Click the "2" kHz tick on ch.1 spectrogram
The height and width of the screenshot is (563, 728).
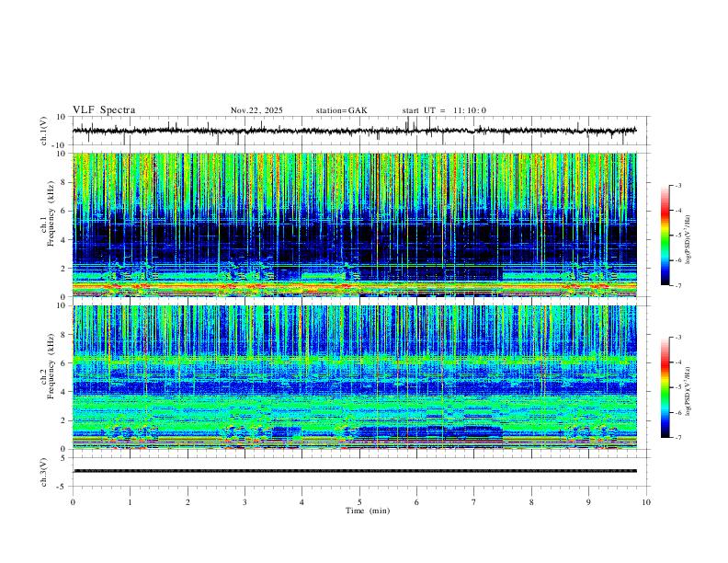click(x=64, y=269)
